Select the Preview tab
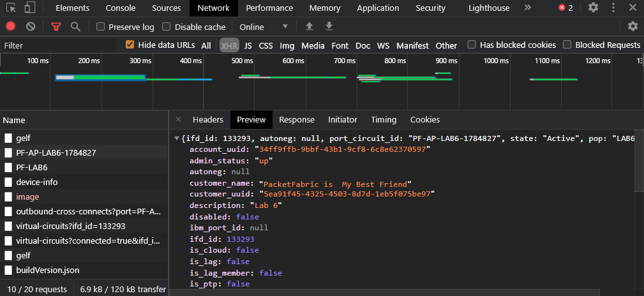Viewport: 644px width, 296px height. (251, 119)
